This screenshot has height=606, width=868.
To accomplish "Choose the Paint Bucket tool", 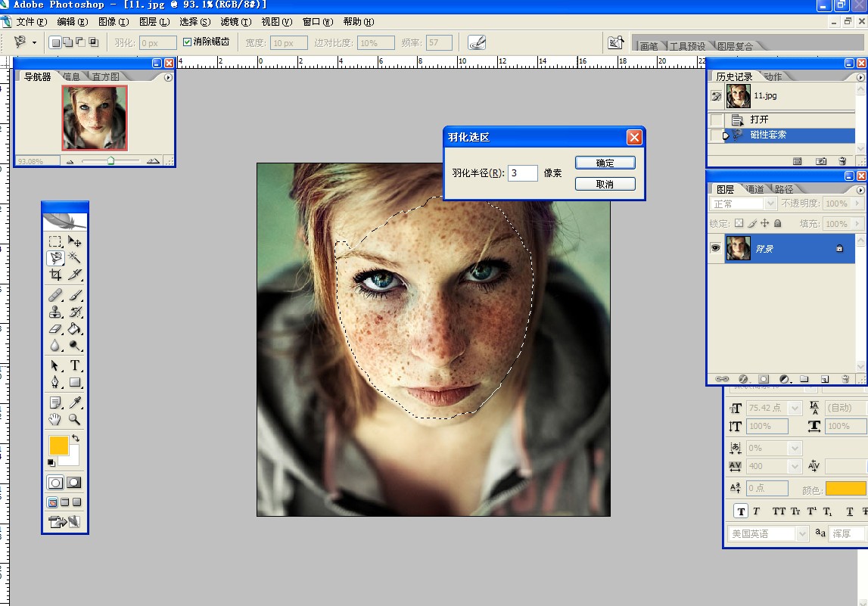I will (x=75, y=329).
